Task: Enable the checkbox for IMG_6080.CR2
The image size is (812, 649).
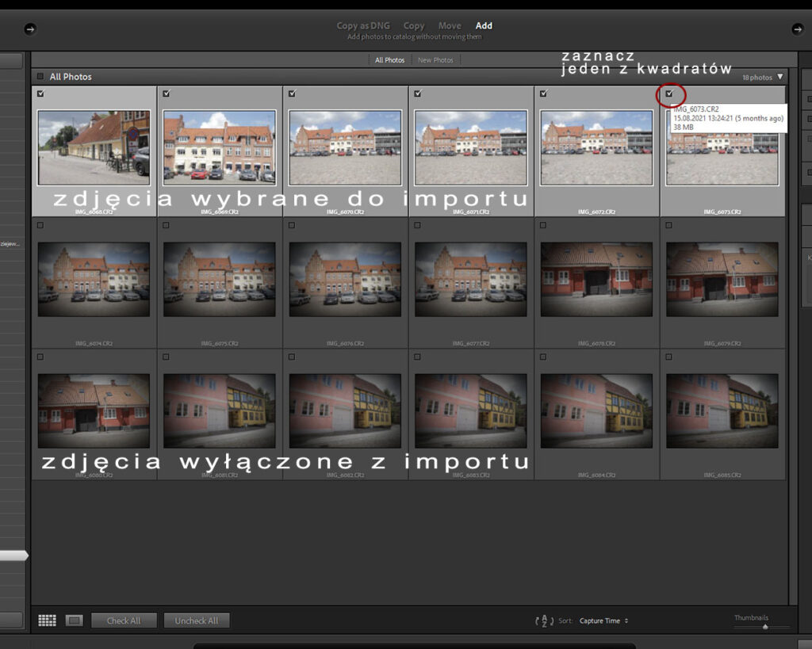Action: pyautogui.click(x=40, y=357)
